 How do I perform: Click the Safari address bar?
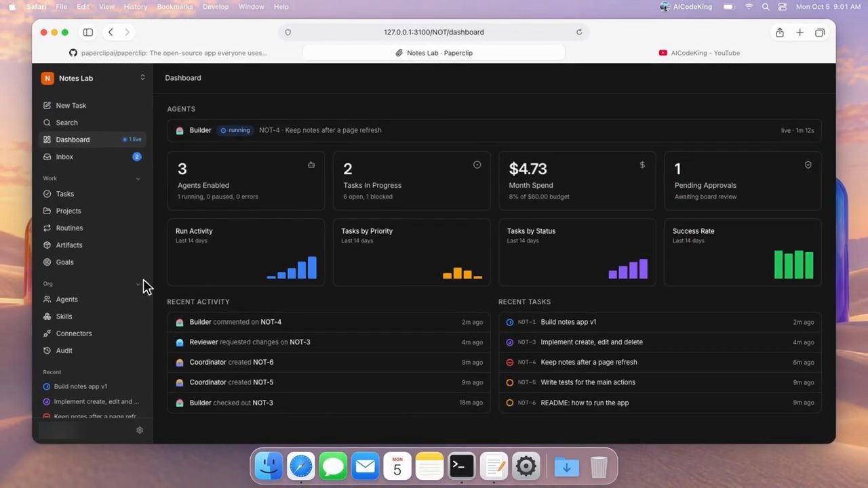click(434, 32)
